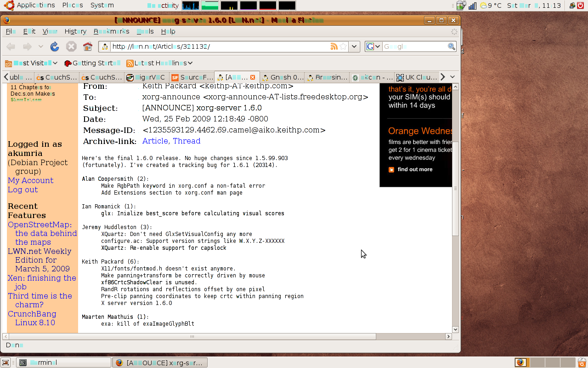
Task: Click the site favicon in the URL bar
Action: (x=105, y=46)
